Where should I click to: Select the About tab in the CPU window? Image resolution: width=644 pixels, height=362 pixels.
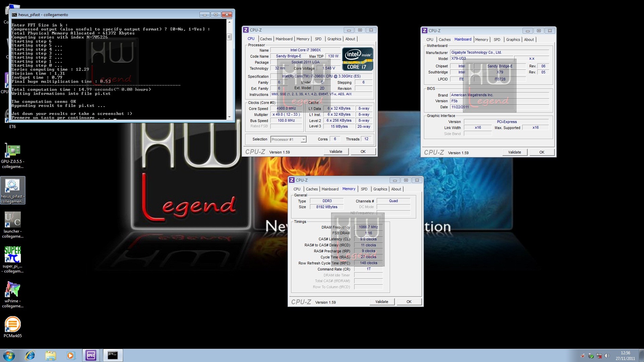point(350,39)
